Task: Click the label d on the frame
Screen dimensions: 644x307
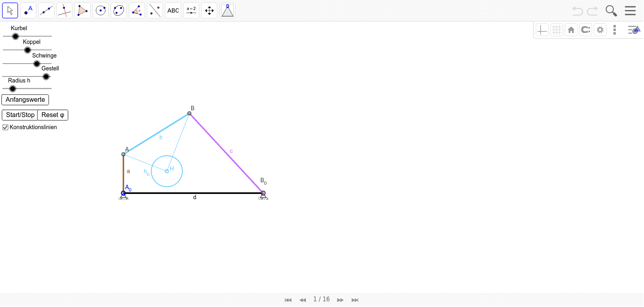Action: (195, 198)
